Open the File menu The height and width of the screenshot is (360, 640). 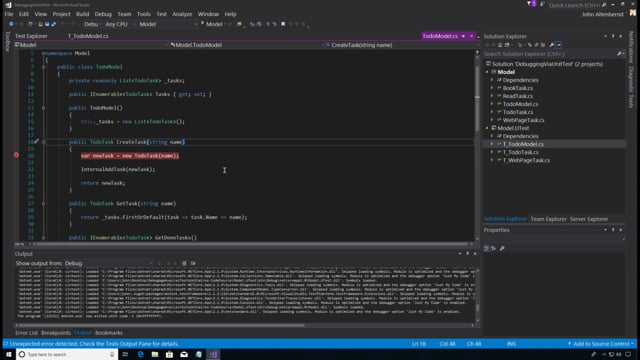9,14
